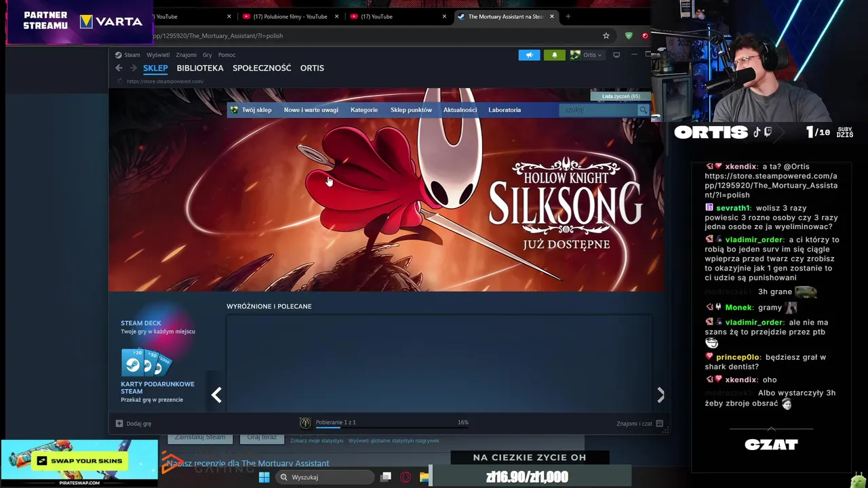Open the Windows Start button
This screenshot has height=488, width=868.
pos(264,477)
